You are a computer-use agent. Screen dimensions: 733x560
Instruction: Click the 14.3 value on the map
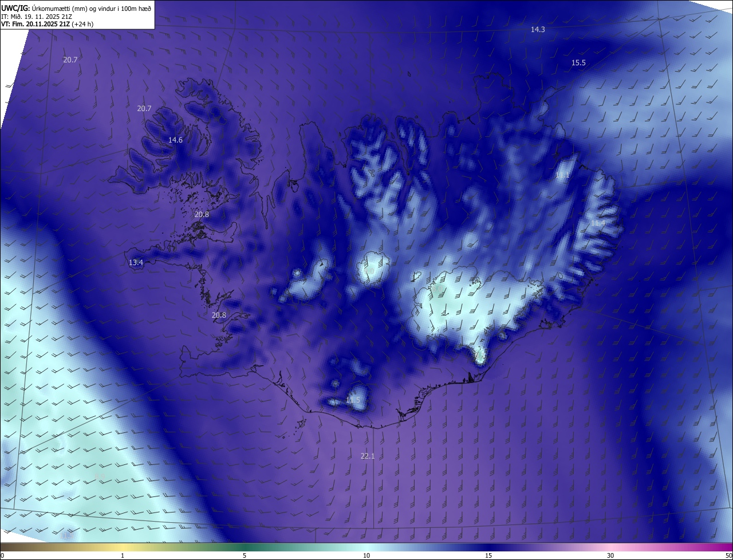tap(538, 29)
